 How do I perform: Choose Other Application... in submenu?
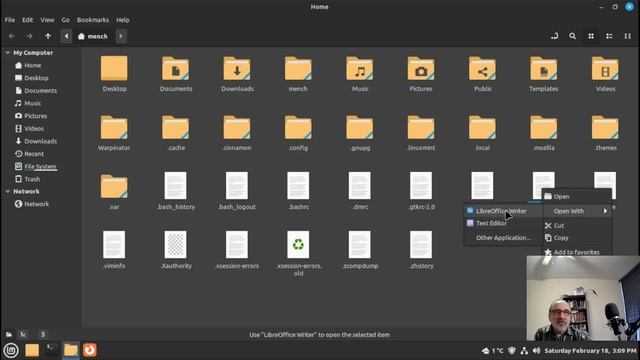(x=503, y=238)
